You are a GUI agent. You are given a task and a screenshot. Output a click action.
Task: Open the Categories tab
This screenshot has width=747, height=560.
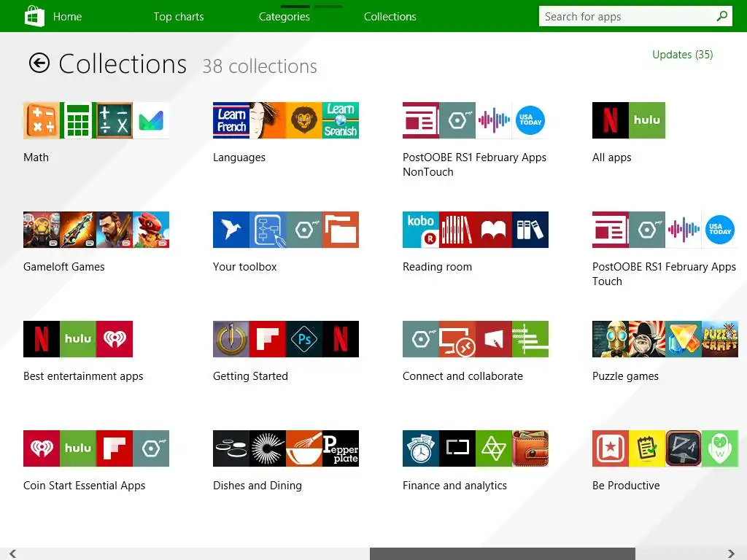[x=284, y=17]
